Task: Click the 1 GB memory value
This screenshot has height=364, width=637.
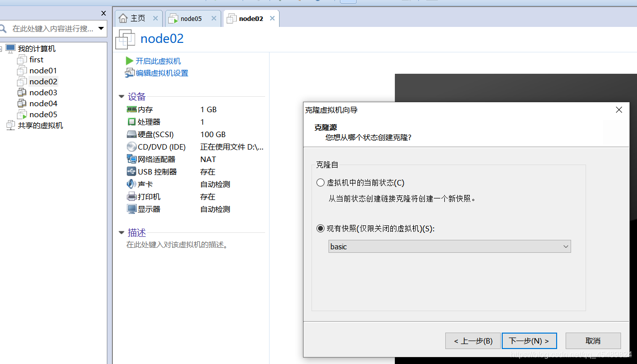Action: [208, 109]
